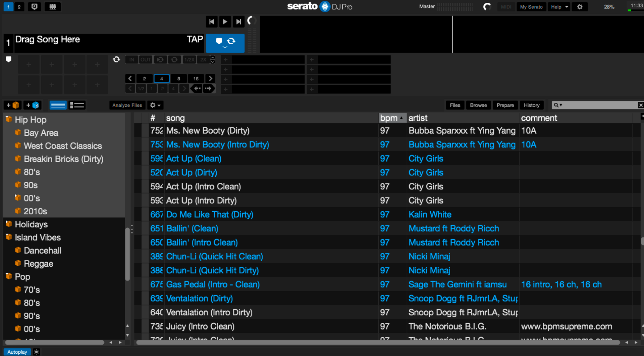Enable Autoplay at the bottom left
This screenshot has height=356, width=644.
pyautogui.click(x=17, y=352)
